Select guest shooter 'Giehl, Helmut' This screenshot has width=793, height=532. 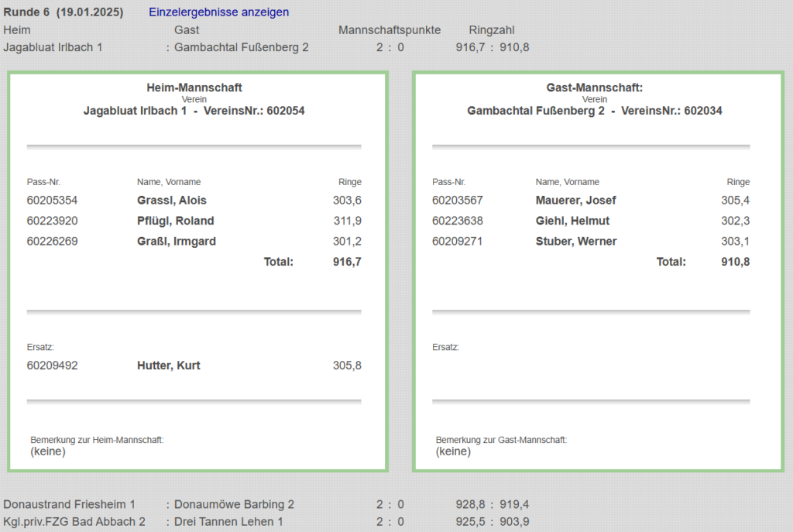[572, 221]
